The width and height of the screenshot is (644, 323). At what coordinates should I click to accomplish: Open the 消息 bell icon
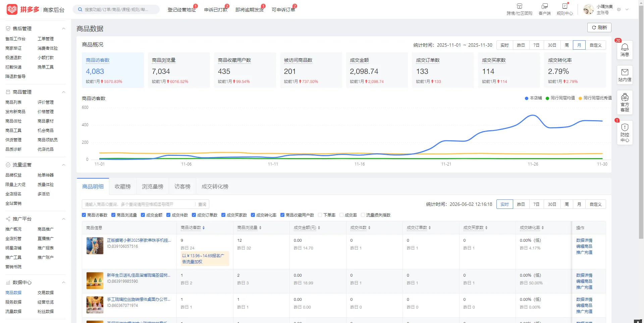pyautogui.click(x=625, y=47)
